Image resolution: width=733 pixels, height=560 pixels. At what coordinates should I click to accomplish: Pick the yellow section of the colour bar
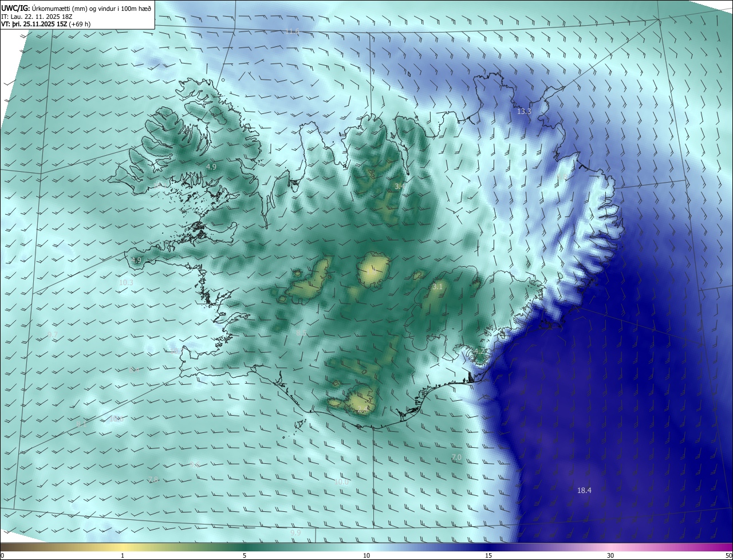(123, 547)
